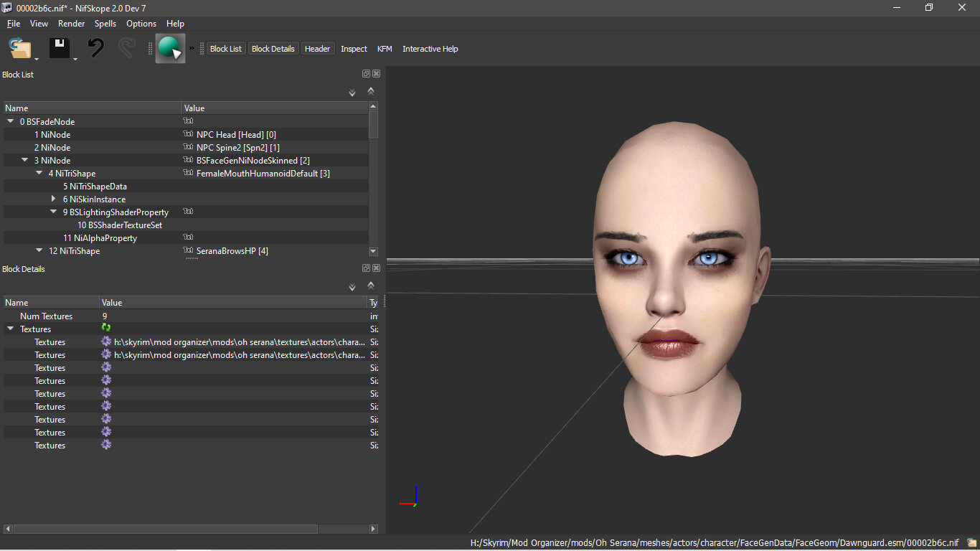Click the double-up chevron in Block List
Image resolution: width=980 pixels, height=551 pixels.
(x=371, y=91)
